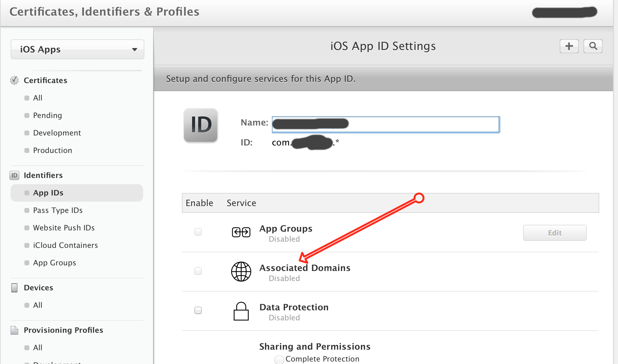Click the magnifier search button
Image resolution: width=618 pixels, height=364 pixels.
pyautogui.click(x=593, y=46)
